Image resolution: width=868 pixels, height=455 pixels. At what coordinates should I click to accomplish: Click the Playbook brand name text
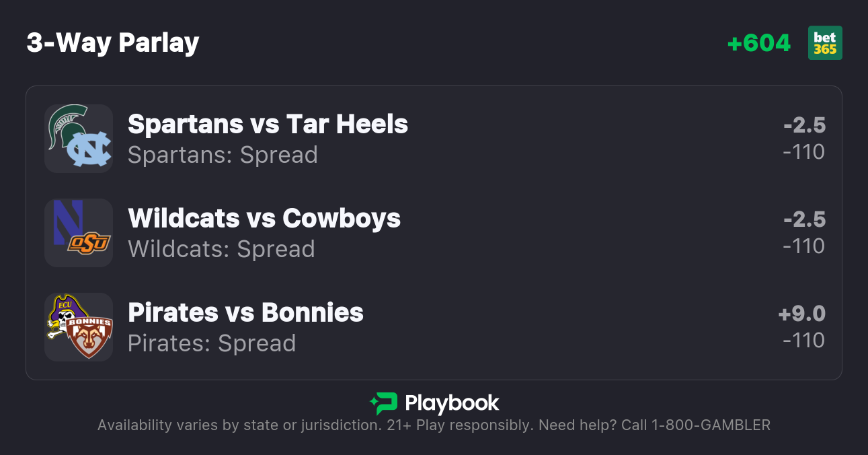click(x=452, y=403)
